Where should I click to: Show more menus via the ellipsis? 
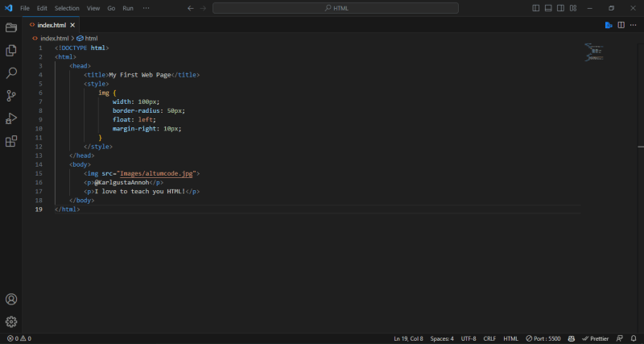[146, 8]
